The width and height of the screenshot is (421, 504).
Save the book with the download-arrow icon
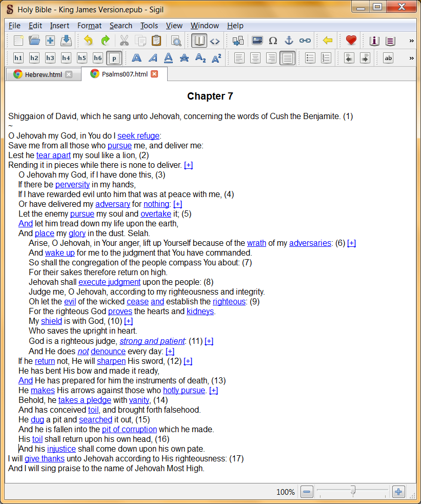66,41
